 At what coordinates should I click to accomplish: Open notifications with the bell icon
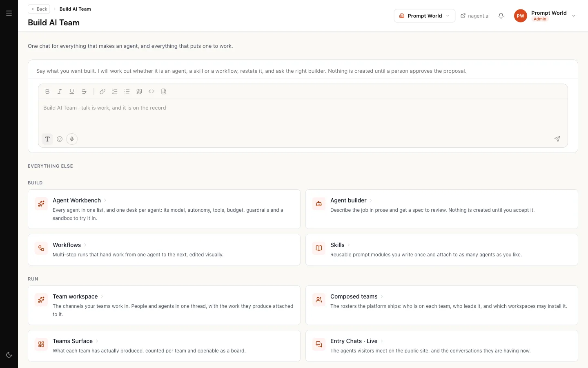pos(501,16)
